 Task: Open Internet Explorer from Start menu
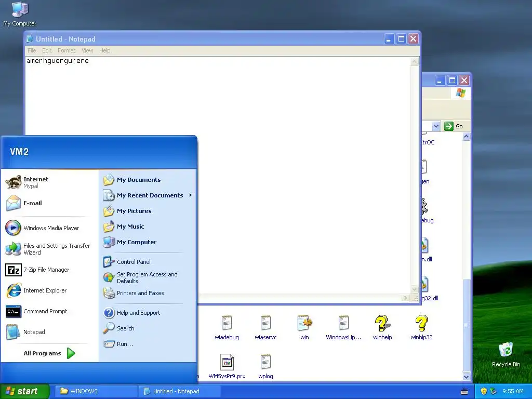pyautogui.click(x=49, y=290)
